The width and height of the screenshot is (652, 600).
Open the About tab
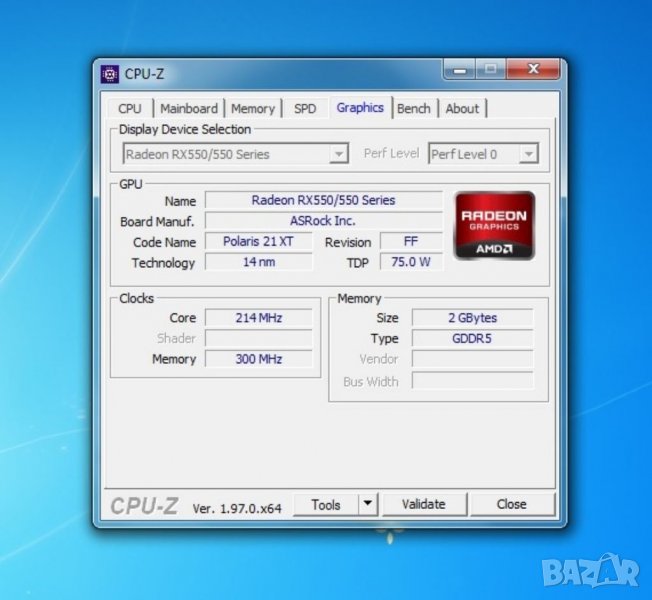click(x=462, y=109)
